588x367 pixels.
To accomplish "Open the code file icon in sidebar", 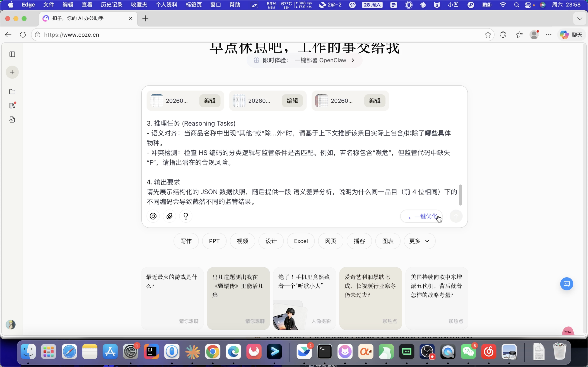I will click(x=12, y=119).
